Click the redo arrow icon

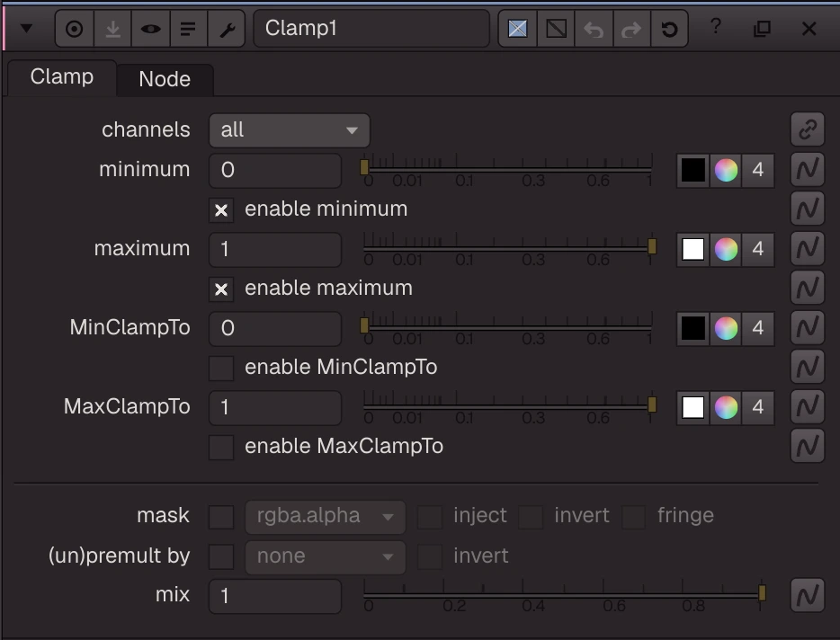631,29
